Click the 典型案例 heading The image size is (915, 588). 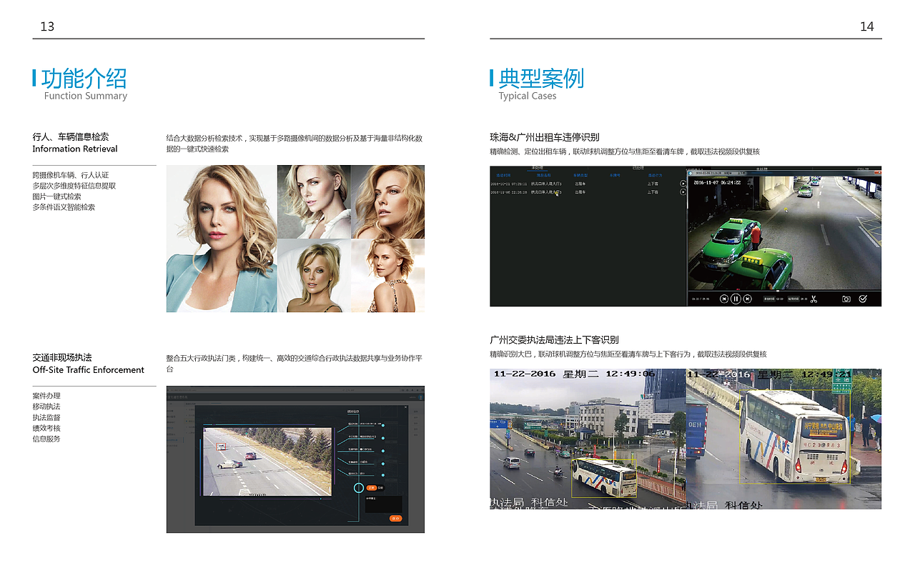pyautogui.click(x=541, y=78)
